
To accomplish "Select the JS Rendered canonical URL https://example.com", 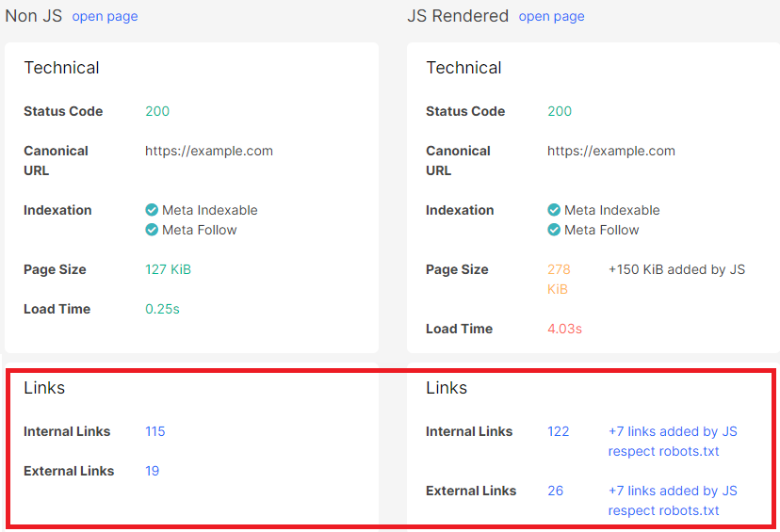I will click(x=611, y=151).
